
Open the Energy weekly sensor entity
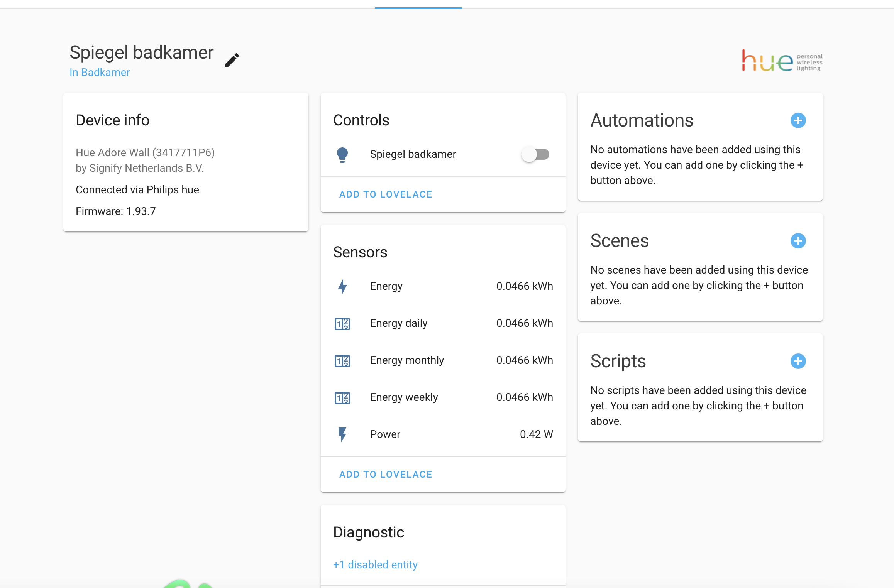point(404,397)
